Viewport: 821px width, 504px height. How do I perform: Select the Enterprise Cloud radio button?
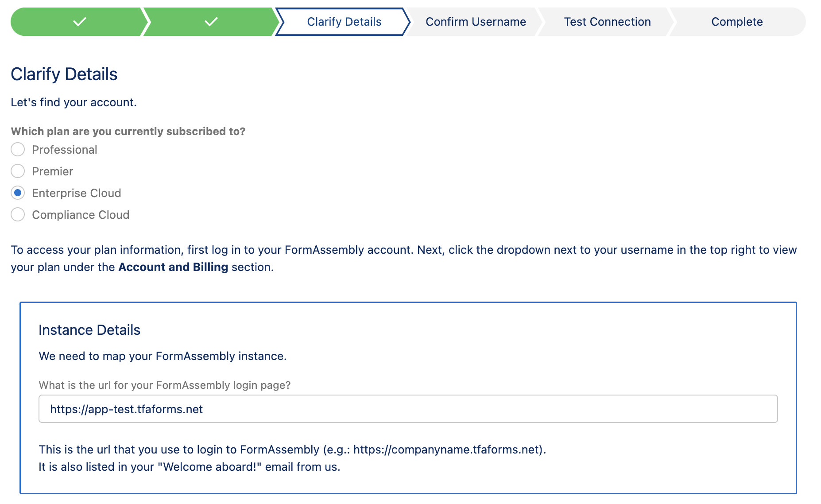[x=18, y=193]
